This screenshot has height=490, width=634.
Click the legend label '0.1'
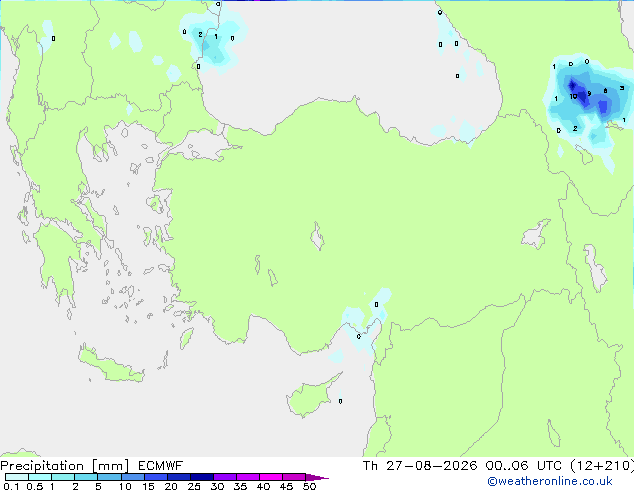[x=11, y=486]
